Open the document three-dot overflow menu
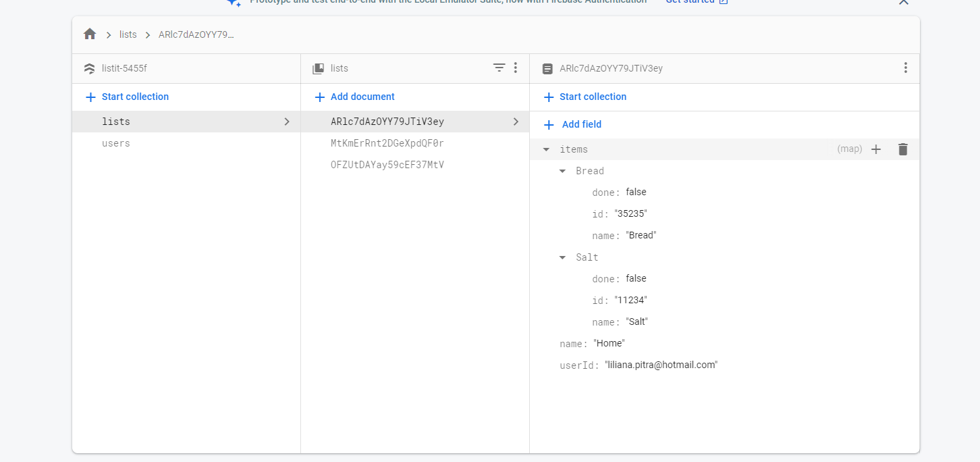The image size is (980, 462). (x=905, y=68)
